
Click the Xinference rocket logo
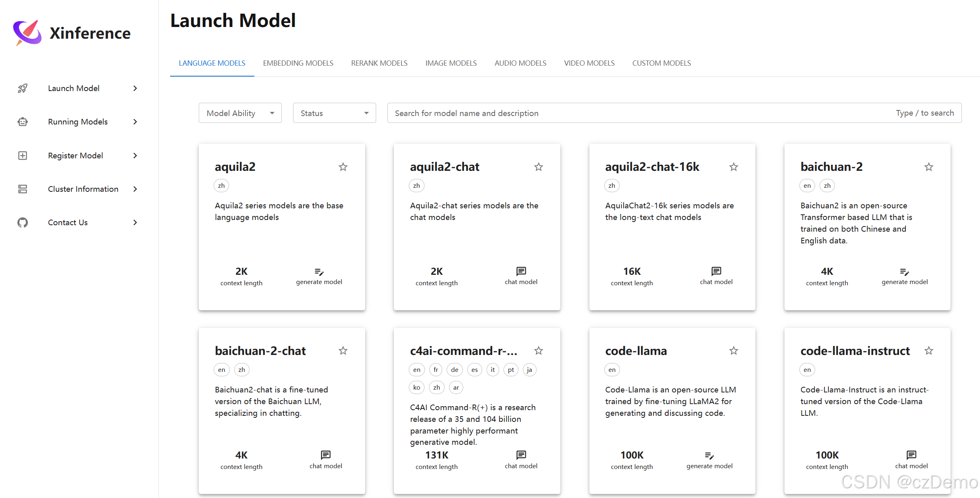pyautogui.click(x=27, y=33)
